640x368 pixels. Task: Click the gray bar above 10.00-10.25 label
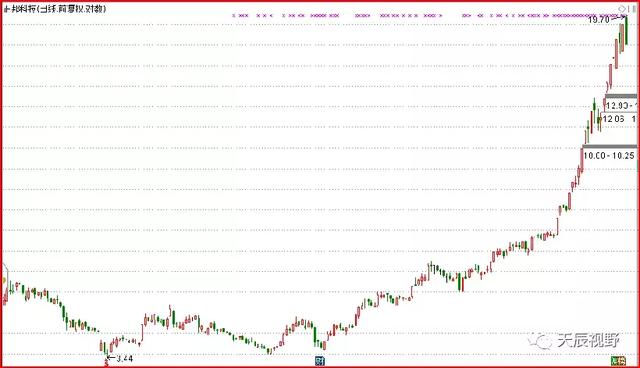609,146
